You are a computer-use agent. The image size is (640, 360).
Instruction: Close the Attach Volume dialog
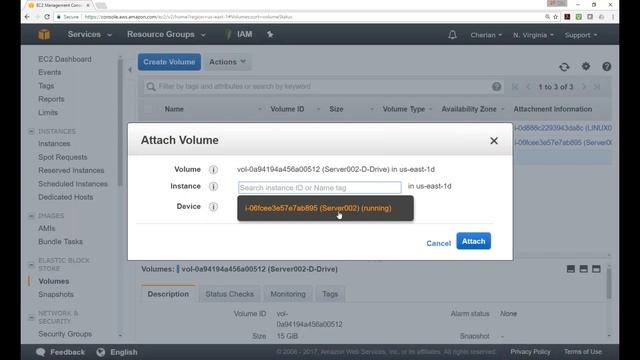tap(494, 141)
